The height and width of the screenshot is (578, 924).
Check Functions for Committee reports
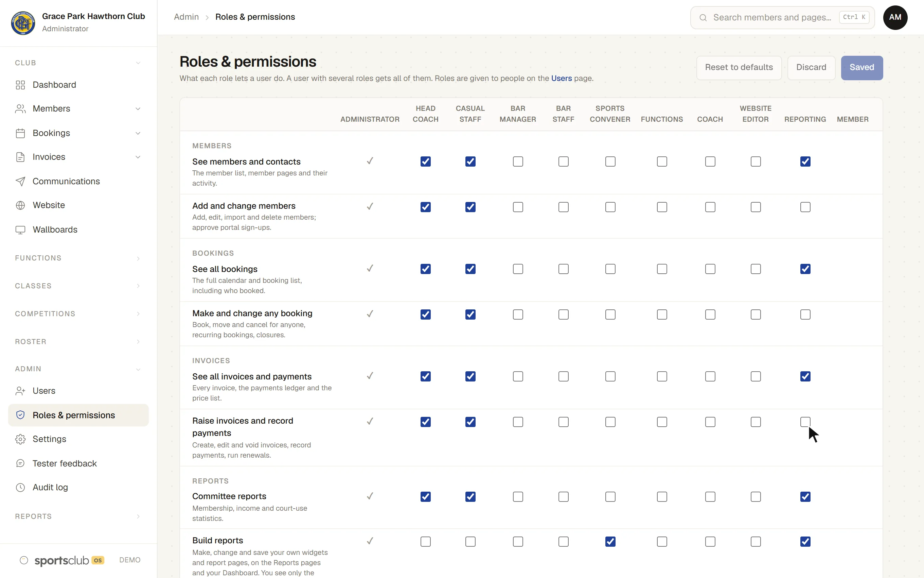pyautogui.click(x=662, y=497)
